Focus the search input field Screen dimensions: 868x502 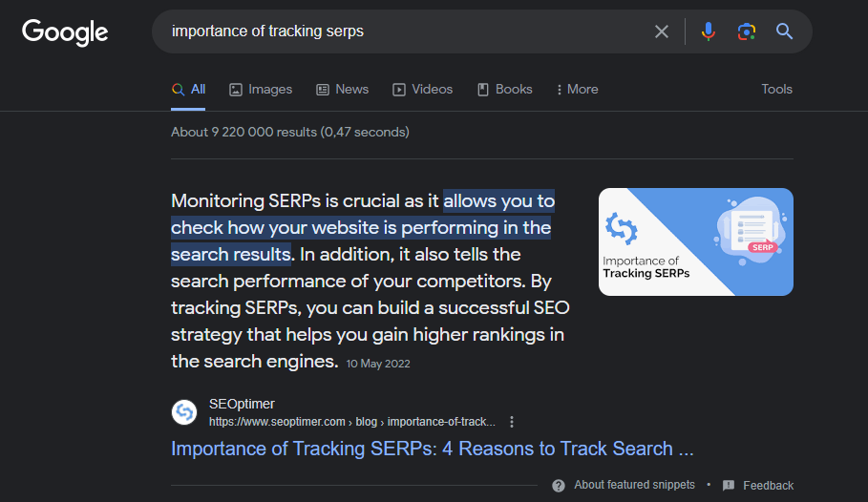coord(401,31)
